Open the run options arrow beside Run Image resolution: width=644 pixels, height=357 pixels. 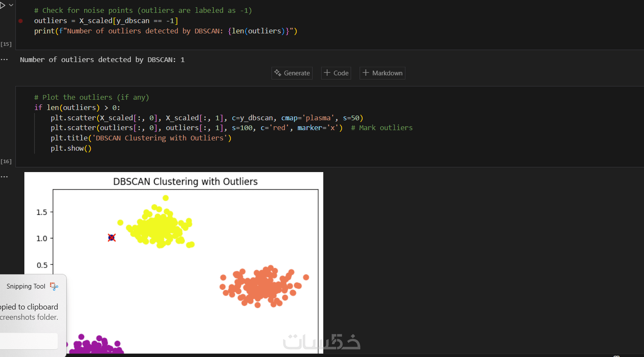click(x=11, y=6)
